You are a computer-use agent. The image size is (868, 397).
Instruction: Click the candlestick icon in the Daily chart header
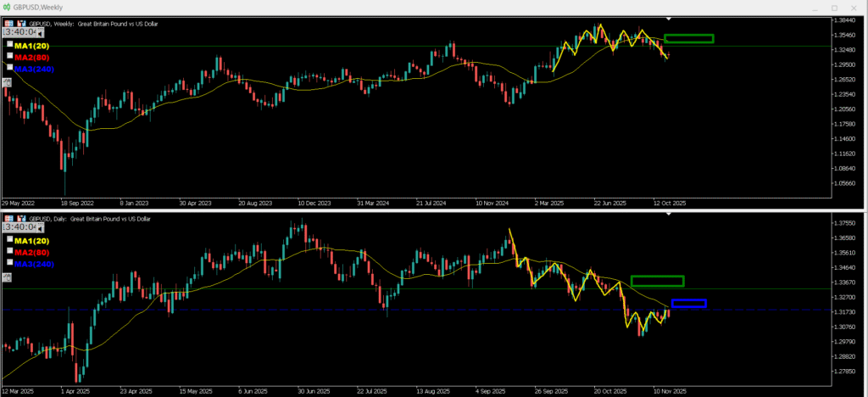tap(21, 219)
